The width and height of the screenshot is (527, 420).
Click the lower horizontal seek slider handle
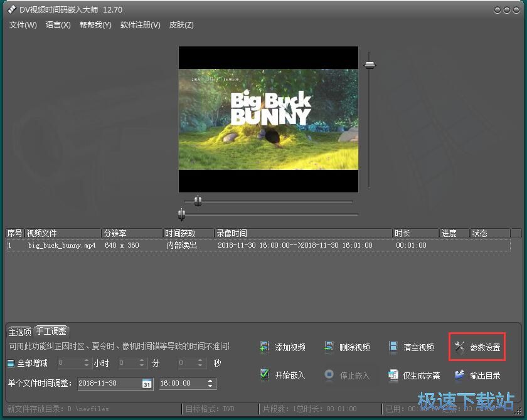(x=181, y=214)
